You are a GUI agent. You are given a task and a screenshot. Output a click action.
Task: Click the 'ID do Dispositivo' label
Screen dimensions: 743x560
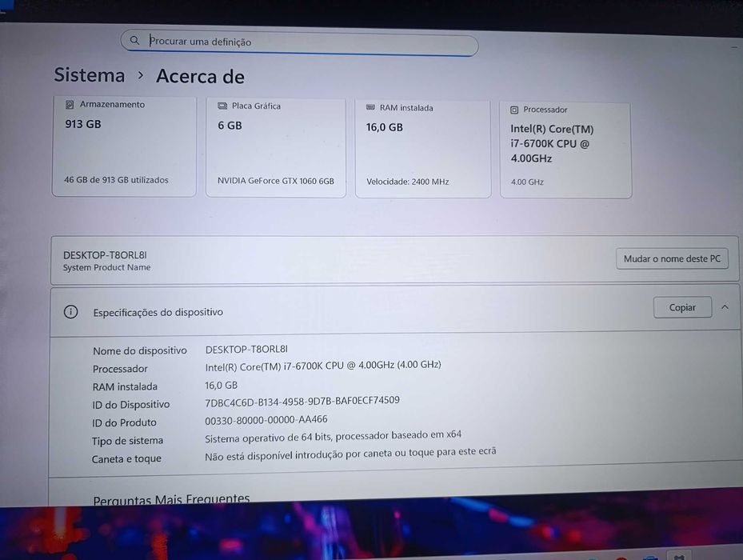tap(131, 405)
